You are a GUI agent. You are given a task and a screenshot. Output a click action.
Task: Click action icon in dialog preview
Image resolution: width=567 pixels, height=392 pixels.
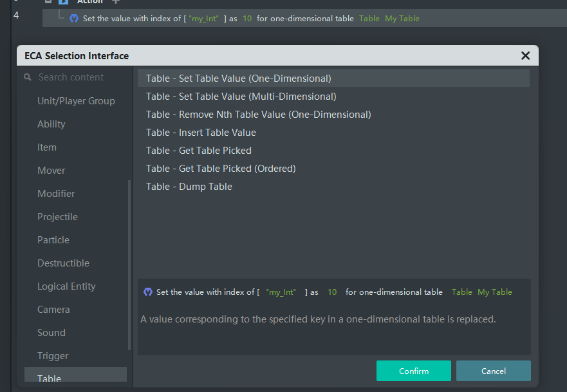pyautogui.click(x=148, y=292)
